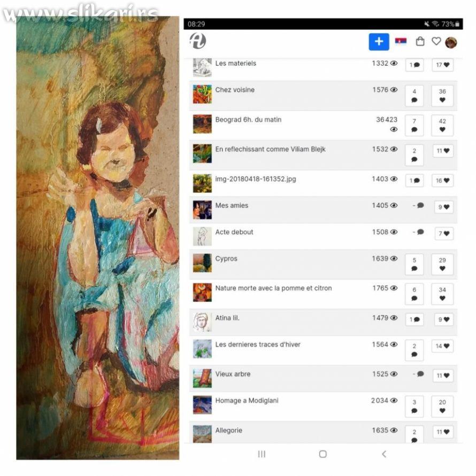The height and width of the screenshot is (476, 476).
Task: Like Beograd 6h. du matin with 42 heart button
Action: tap(442, 125)
